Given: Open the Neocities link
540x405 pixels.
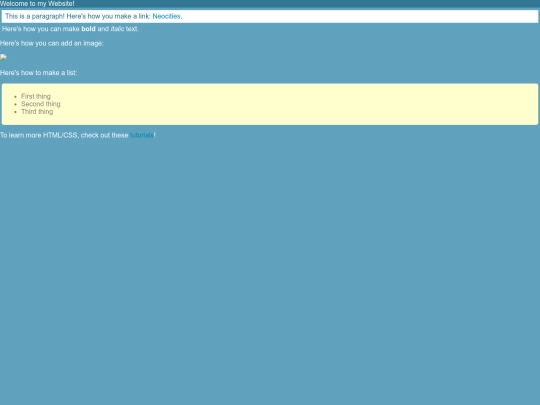Looking at the screenshot, I should 166,16.
